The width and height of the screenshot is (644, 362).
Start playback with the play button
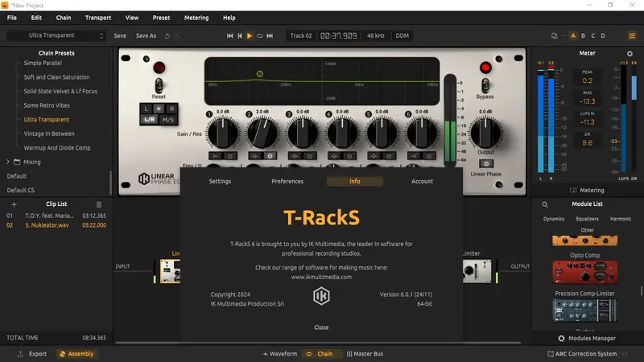[250, 35]
